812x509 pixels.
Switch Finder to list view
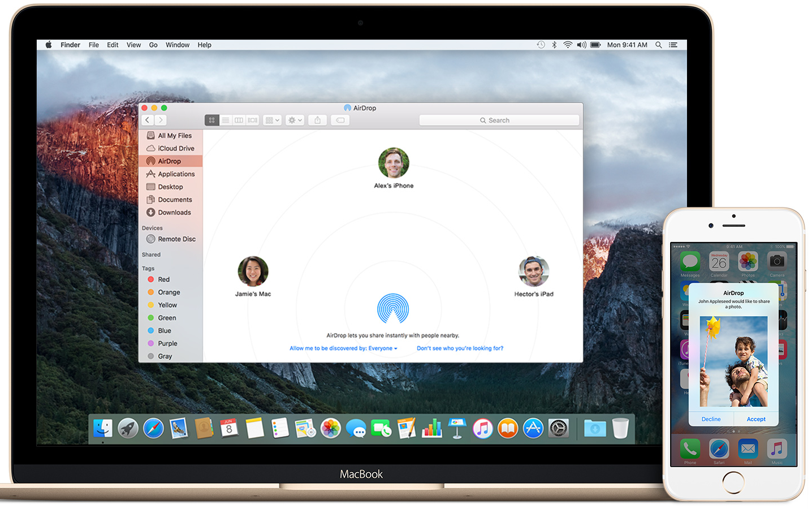tap(226, 120)
